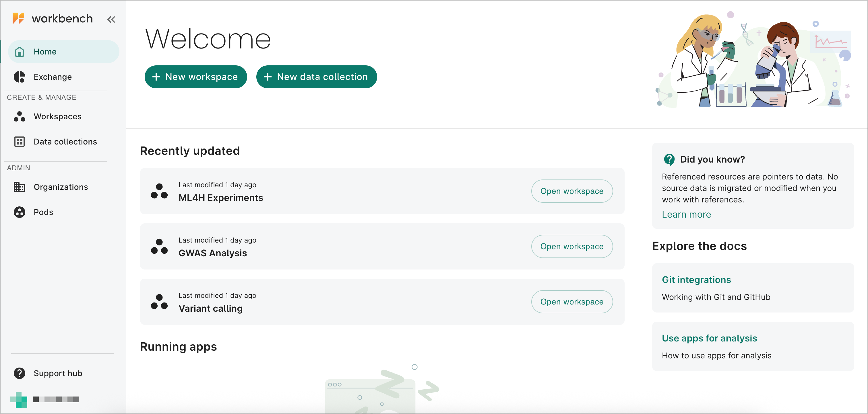Click the Did you know question mark icon
This screenshot has height=414, width=868.
[670, 159]
